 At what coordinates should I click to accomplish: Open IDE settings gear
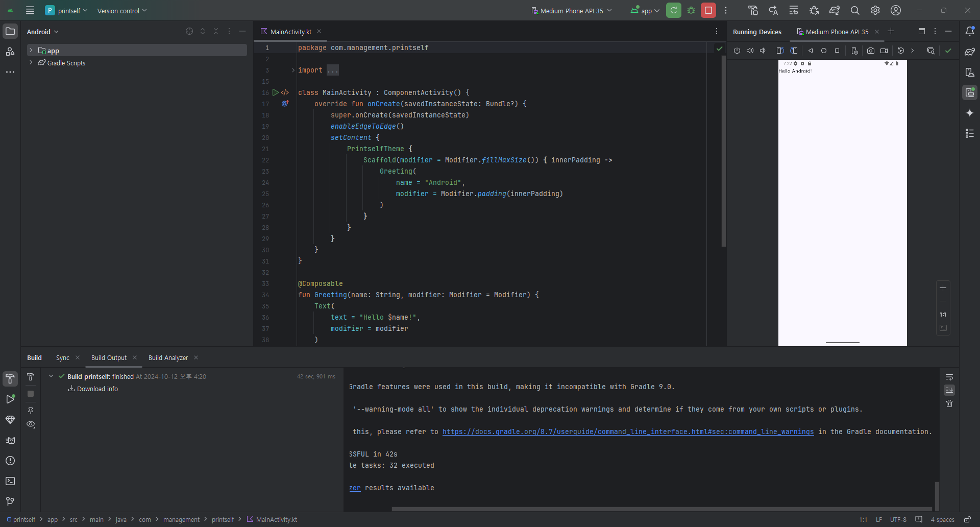875,10
